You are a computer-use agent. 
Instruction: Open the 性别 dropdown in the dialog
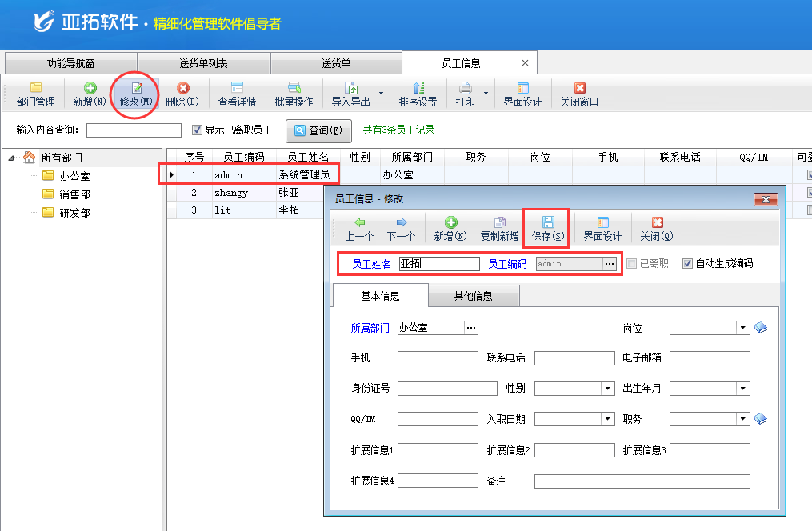(606, 389)
